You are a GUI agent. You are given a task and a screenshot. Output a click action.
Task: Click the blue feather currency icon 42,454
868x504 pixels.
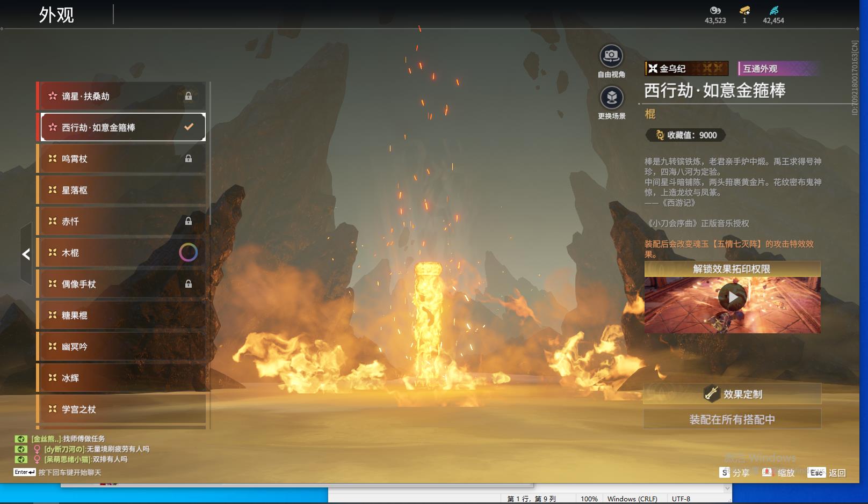pos(773,10)
